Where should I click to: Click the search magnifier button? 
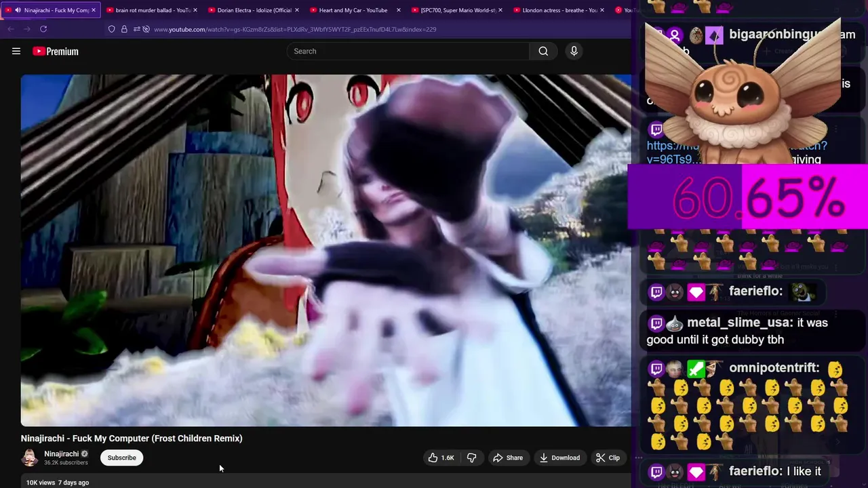pyautogui.click(x=543, y=51)
